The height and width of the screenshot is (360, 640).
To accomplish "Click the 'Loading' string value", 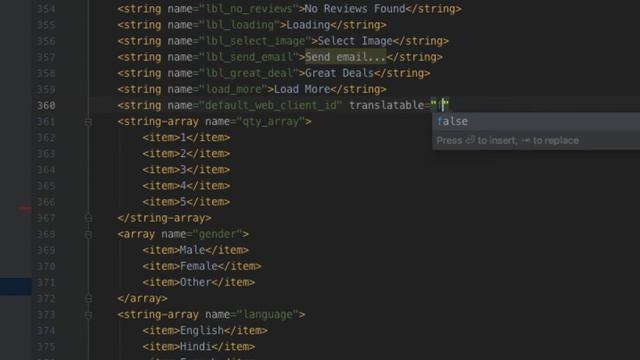I will point(308,25).
